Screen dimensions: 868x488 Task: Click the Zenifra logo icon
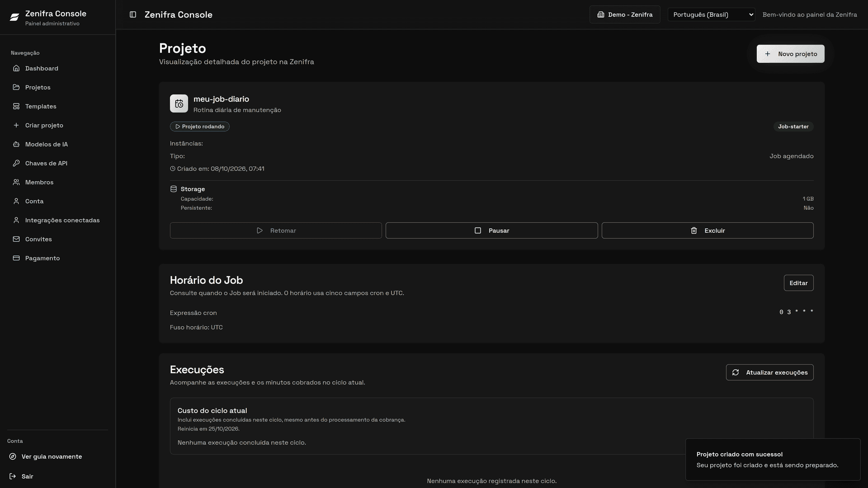(x=14, y=17)
